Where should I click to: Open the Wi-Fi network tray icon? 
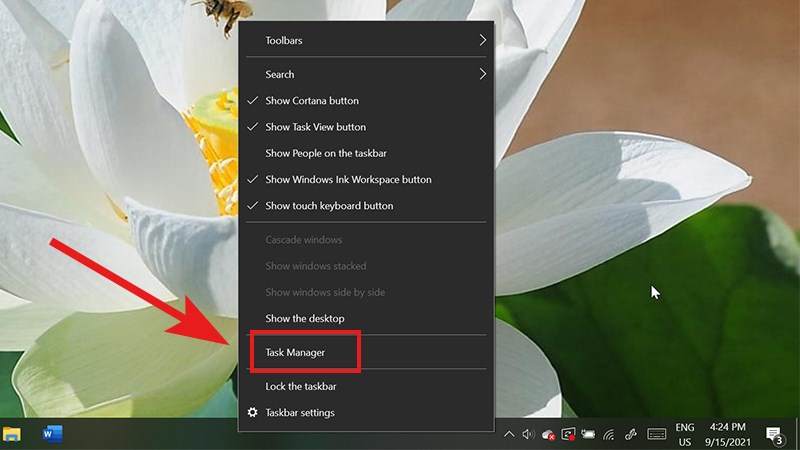click(609, 435)
